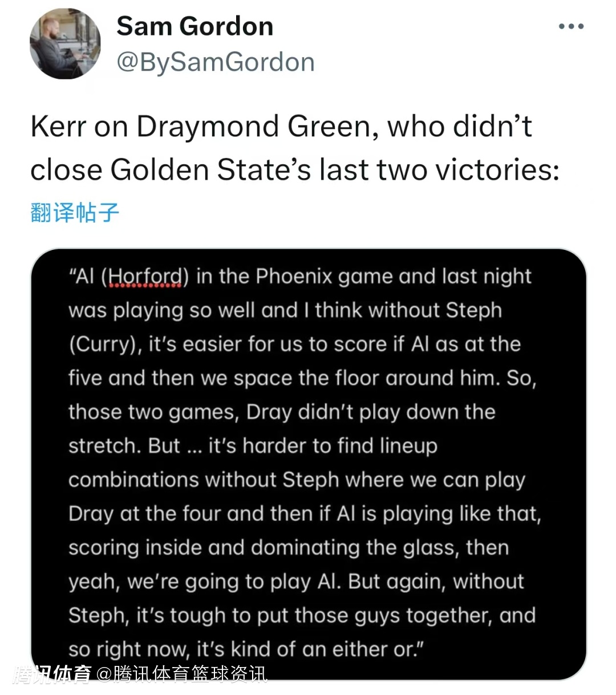
Task: Click "(Curry)" in the quote image
Action: point(105,345)
